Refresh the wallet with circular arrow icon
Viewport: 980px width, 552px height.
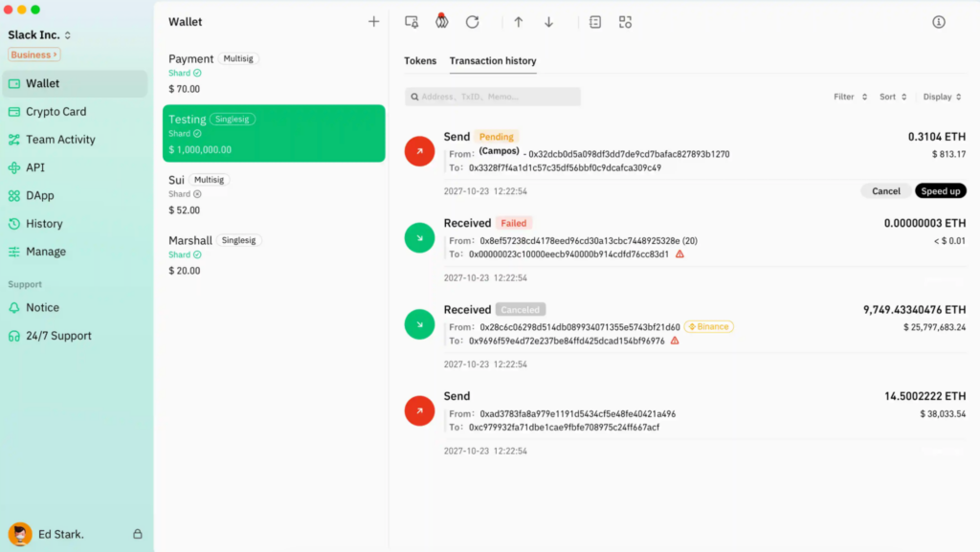(x=473, y=22)
